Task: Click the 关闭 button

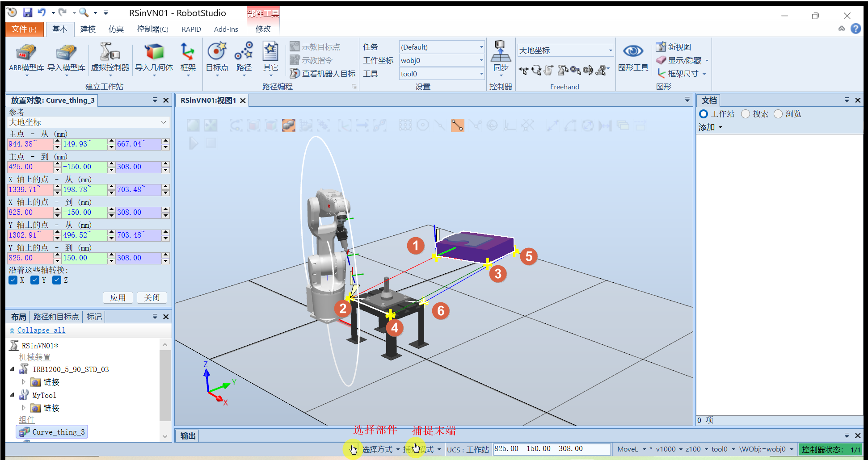Action: tap(152, 297)
